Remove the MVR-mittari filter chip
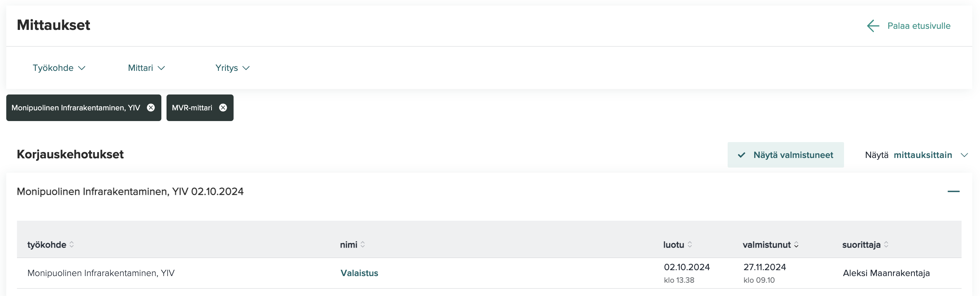980x296 pixels. point(223,108)
